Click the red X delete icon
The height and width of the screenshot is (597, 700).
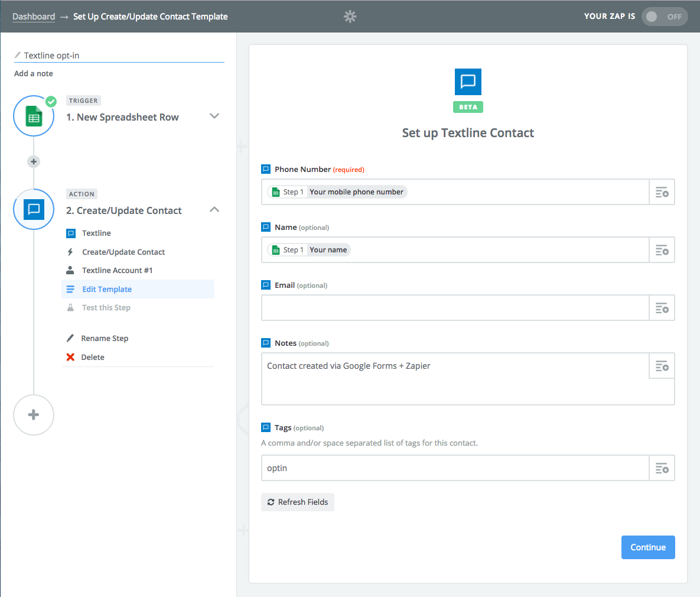pos(70,357)
